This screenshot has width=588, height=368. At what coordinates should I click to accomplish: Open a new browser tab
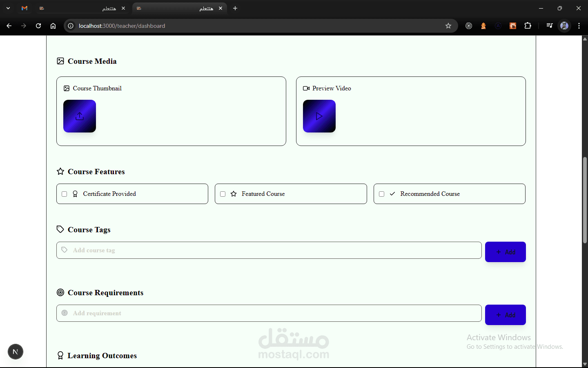(x=235, y=8)
